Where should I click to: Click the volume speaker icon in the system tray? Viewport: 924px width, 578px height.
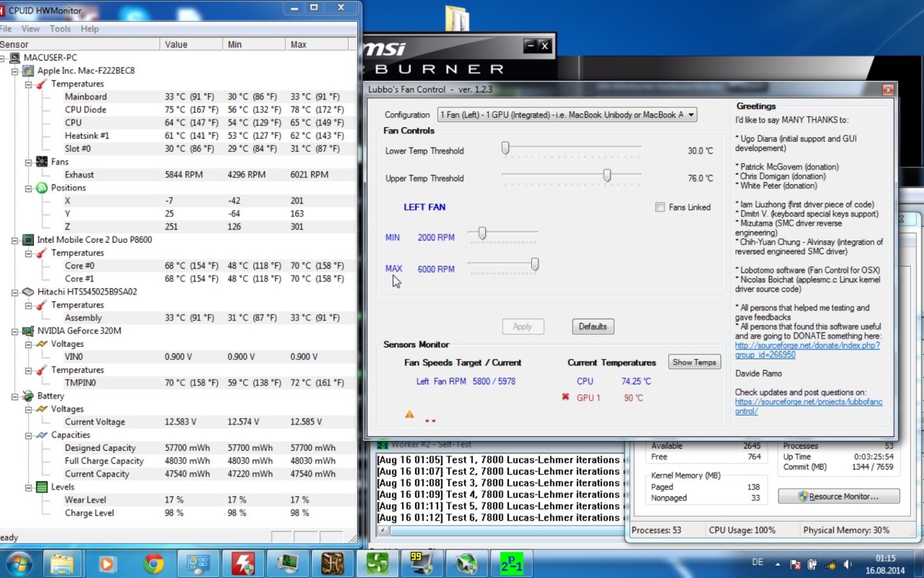point(848,564)
